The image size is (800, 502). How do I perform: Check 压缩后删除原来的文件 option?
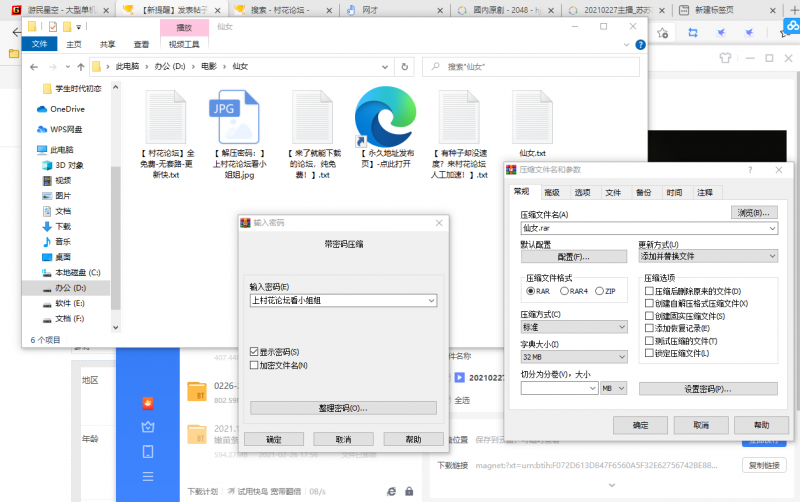click(649, 291)
